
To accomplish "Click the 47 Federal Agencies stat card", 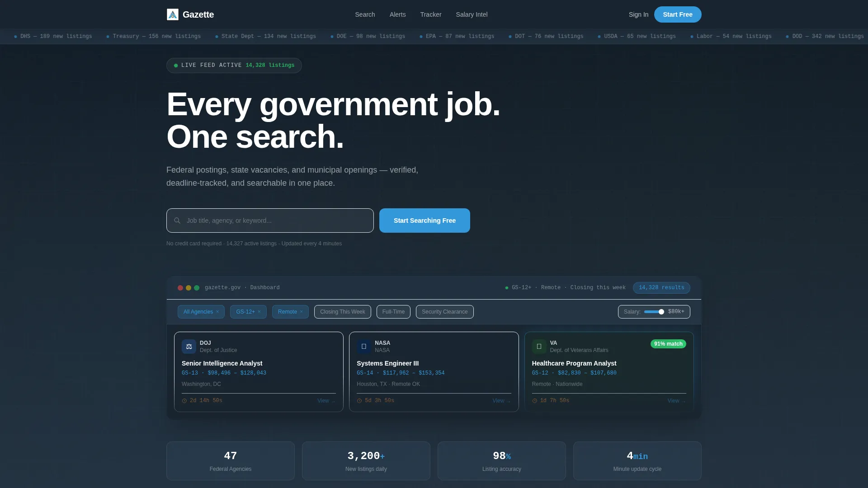I will click(x=231, y=461).
